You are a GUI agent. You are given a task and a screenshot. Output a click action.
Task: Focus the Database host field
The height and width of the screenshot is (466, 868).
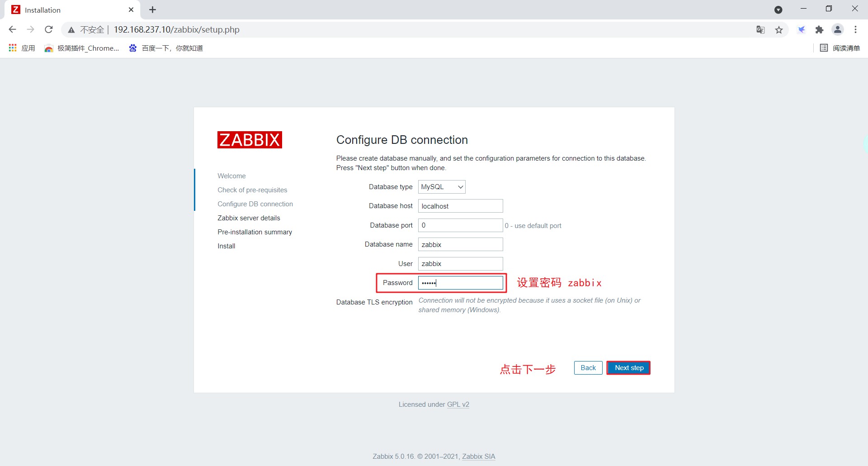pyautogui.click(x=460, y=206)
